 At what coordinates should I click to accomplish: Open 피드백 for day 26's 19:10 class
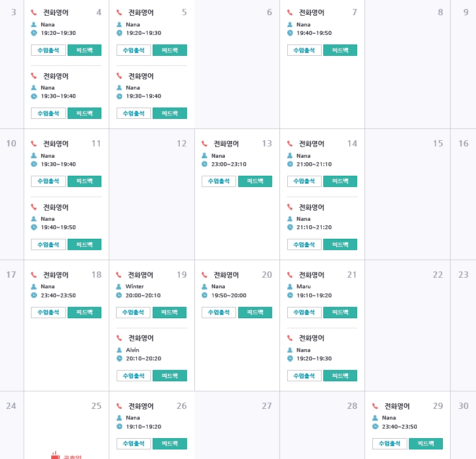point(170,444)
